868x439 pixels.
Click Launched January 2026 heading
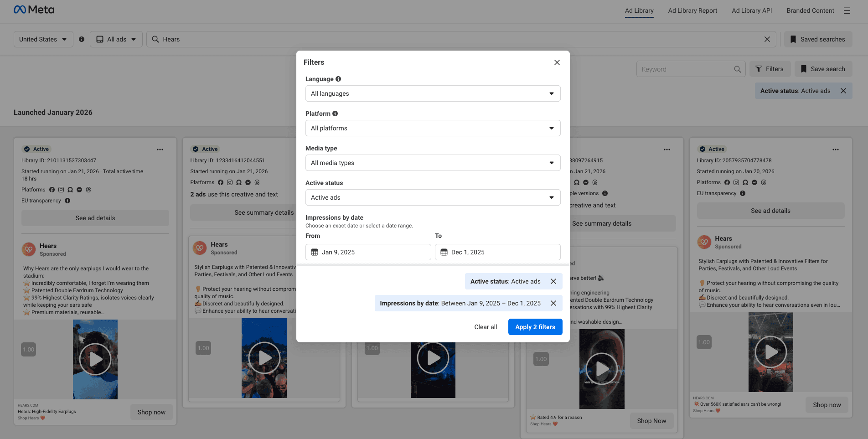click(x=53, y=112)
